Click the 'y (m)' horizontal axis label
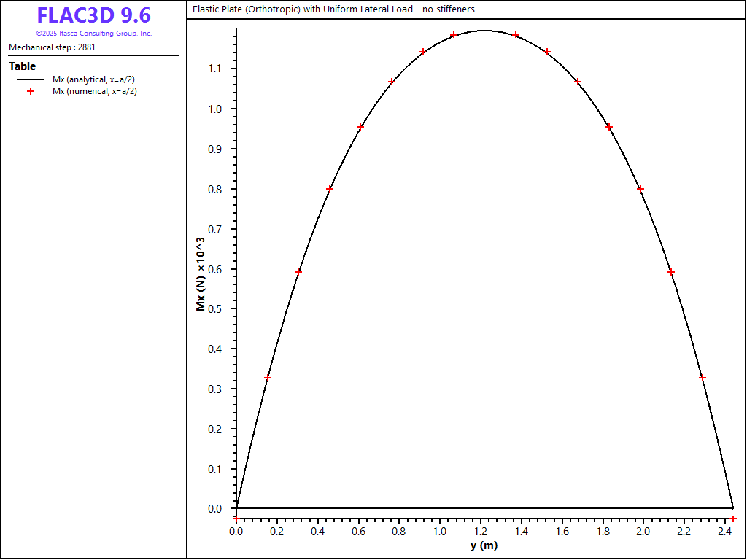Image resolution: width=747 pixels, height=560 pixels. (484, 545)
